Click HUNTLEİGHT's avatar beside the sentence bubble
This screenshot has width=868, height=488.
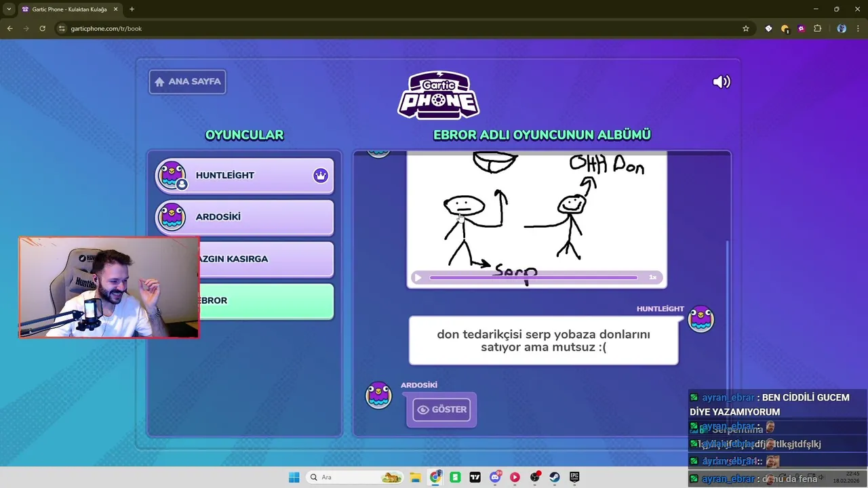(701, 319)
